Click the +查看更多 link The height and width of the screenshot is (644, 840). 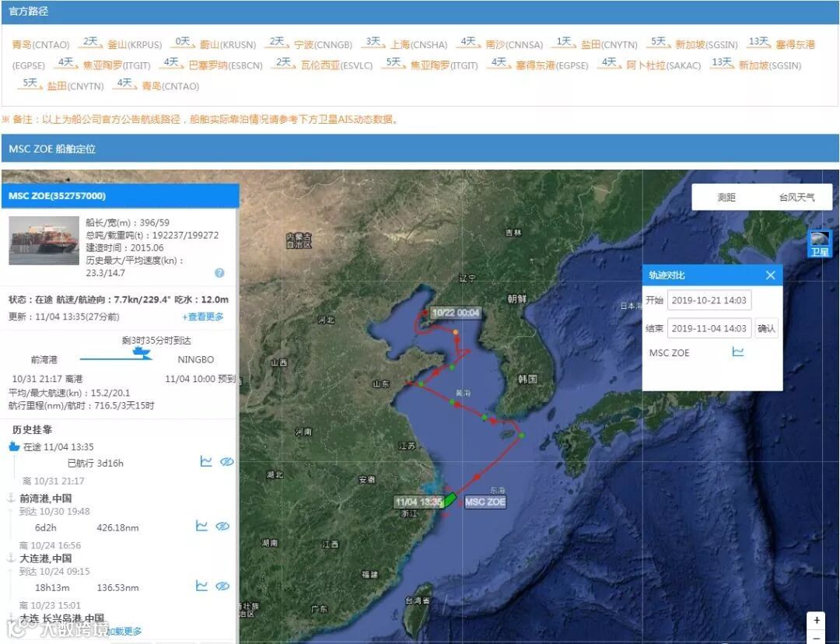(x=202, y=317)
